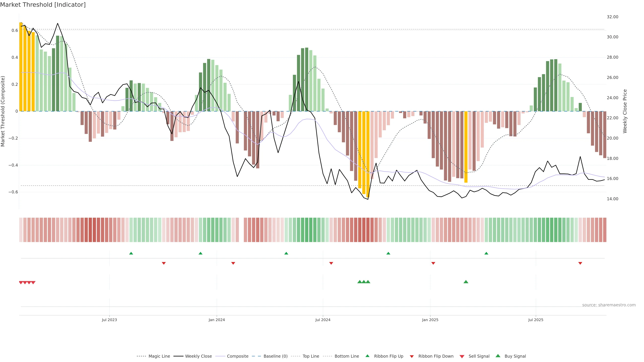This screenshot has height=362, width=644.
Task: Toggle the Top Line legend entry
Action: [311, 356]
